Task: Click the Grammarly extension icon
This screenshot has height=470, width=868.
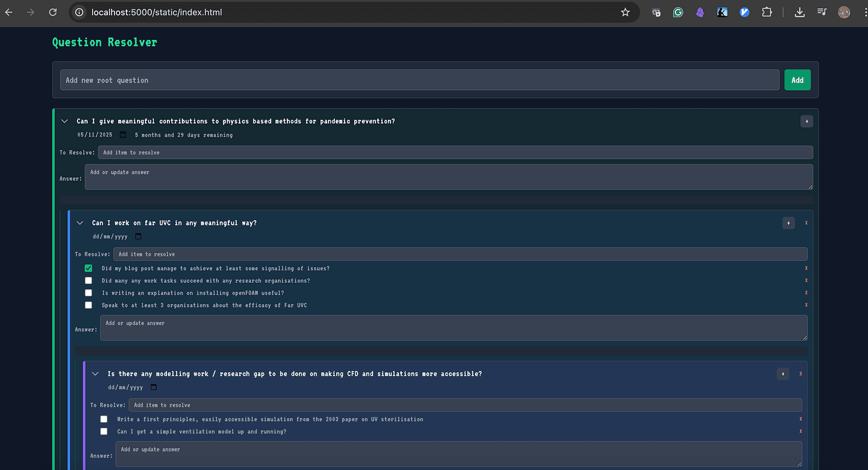Action: click(x=678, y=12)
